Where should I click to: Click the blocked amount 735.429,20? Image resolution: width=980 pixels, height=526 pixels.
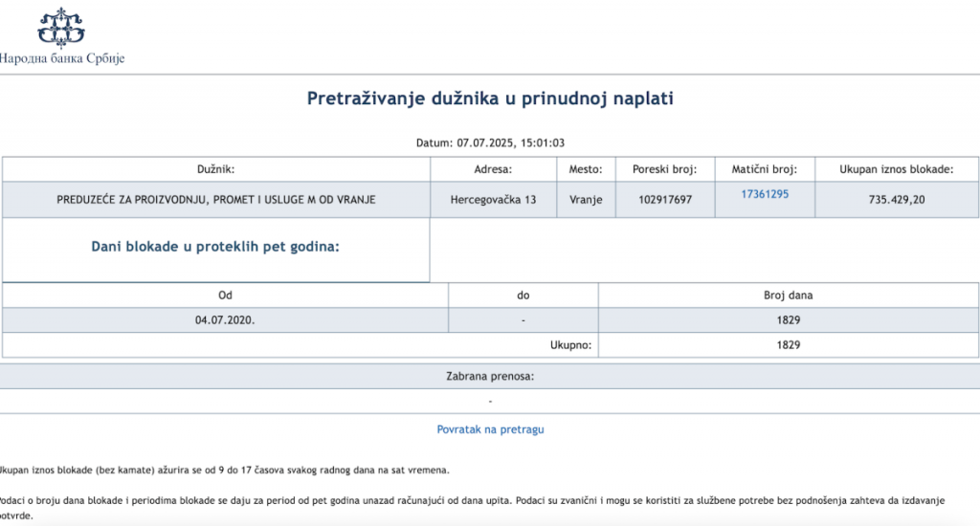tap(896, 200)
